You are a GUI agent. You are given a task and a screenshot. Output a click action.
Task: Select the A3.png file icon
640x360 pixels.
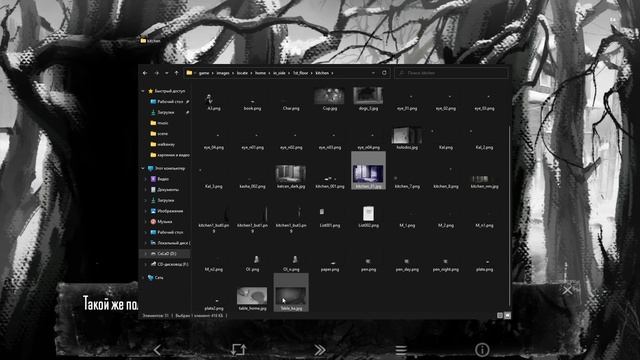209,98
